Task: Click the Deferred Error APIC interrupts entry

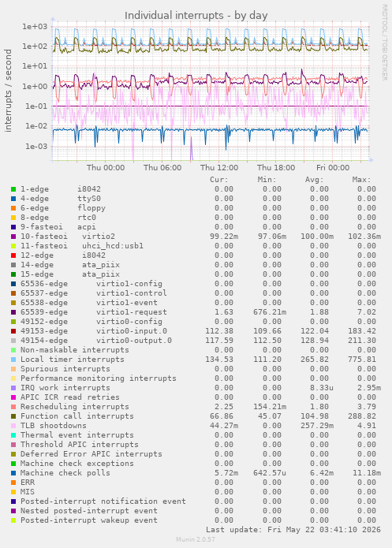Action: [x=91, y=454]
